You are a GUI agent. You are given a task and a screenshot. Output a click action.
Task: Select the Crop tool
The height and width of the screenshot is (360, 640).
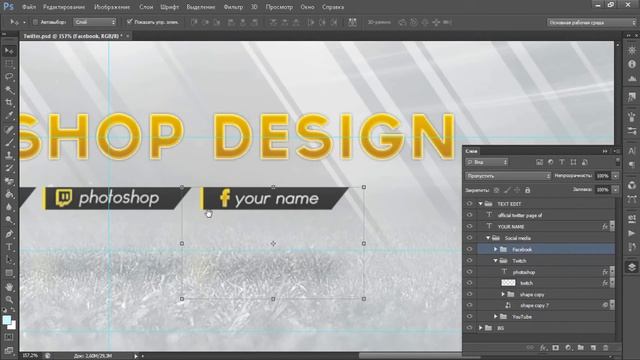pos(9,102)
